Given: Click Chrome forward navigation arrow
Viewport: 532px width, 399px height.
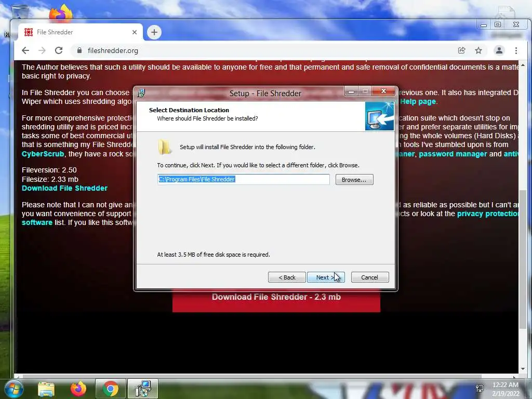Looking at the screenshot, I should click(x=42, y=50).
